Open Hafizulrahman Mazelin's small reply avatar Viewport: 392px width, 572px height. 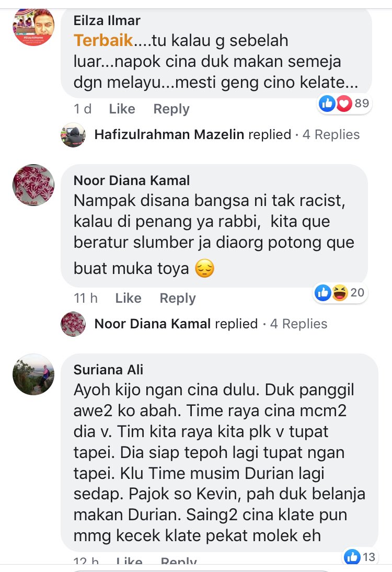(x=73, y=134)
